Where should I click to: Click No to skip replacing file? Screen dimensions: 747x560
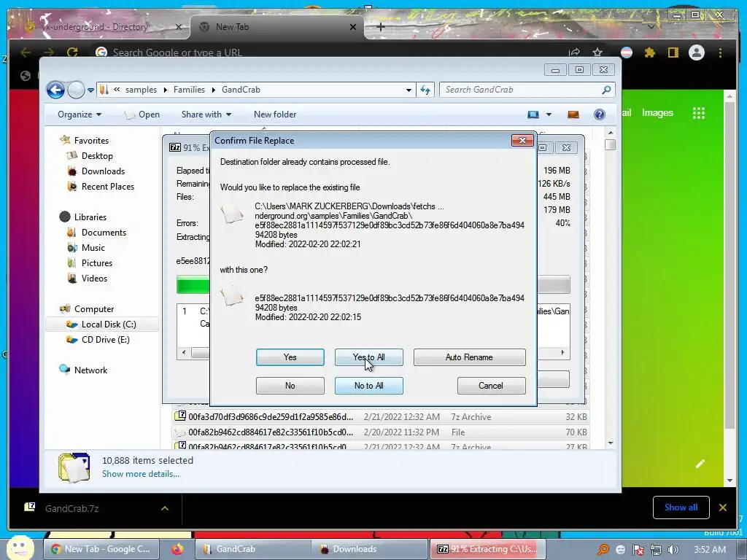(290, 386)
